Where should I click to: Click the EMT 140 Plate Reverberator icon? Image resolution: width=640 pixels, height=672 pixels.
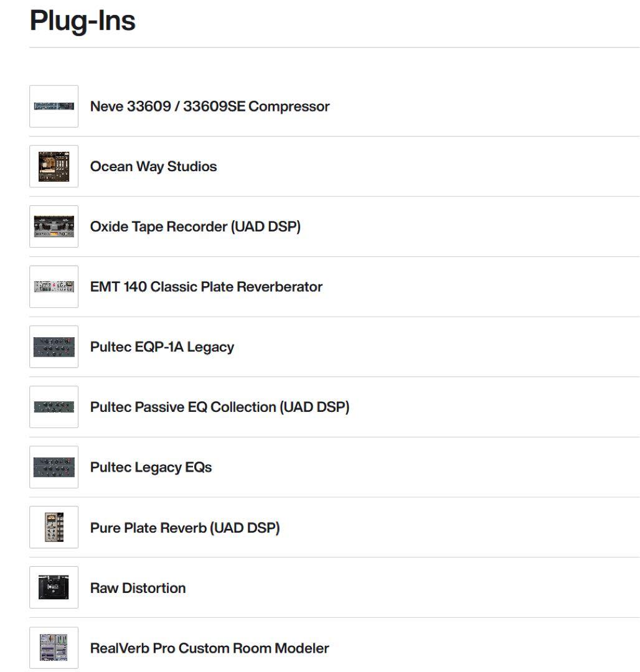(x=54, y=287)
